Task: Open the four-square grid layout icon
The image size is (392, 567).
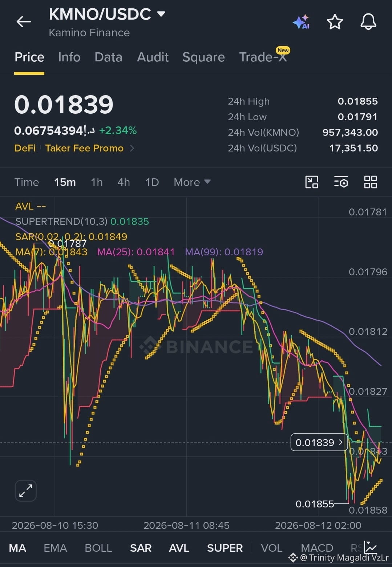Action: pyautogui.click(x=371, y=182)
